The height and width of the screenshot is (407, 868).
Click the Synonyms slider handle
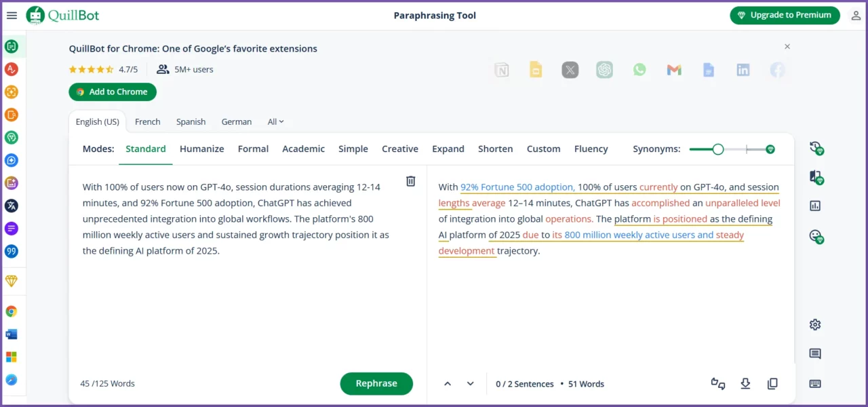click(718, 149)
